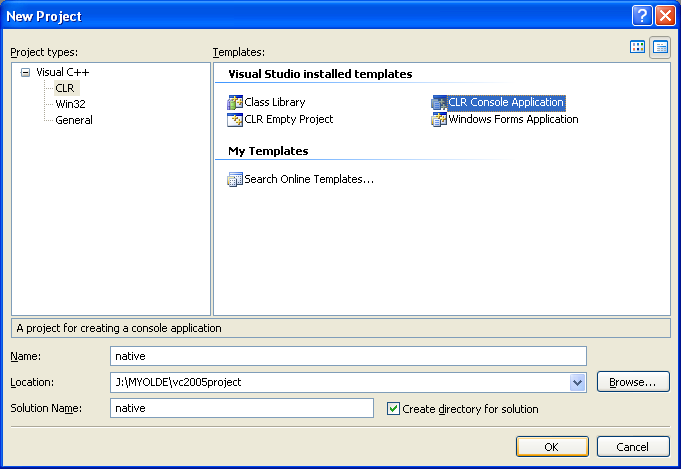Click the Visual Studio installed templates header
The image size is (681, 469).
[320, 74]
